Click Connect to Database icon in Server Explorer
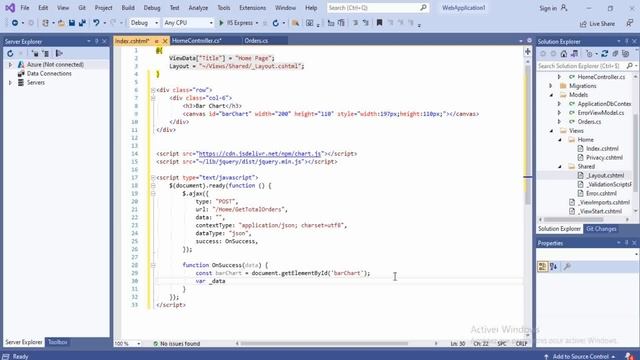The width and height of the screenshot is (640, 360). point(35,53)
